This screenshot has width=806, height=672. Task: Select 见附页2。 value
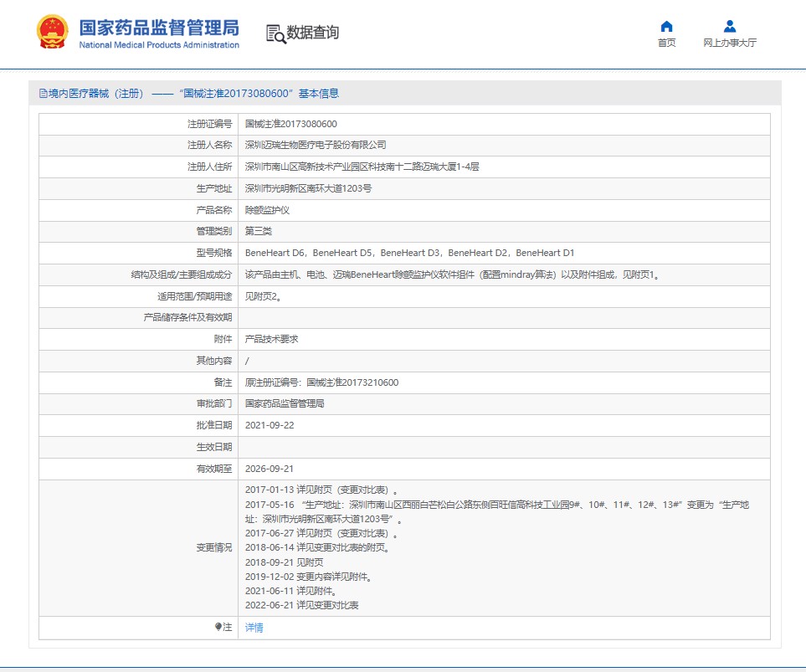point(263,296)
